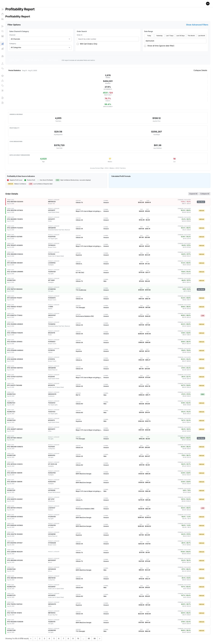Image resolution: width=214 pixels, height=644 pixels.
Task: Open the storefront sidebar icon
Action: coord(2,36)
